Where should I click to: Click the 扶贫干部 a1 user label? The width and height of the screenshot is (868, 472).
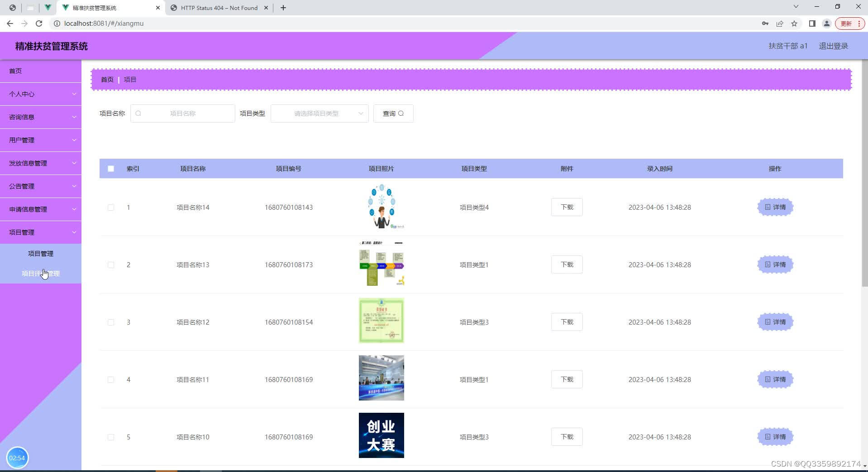[x=788, y=46]
